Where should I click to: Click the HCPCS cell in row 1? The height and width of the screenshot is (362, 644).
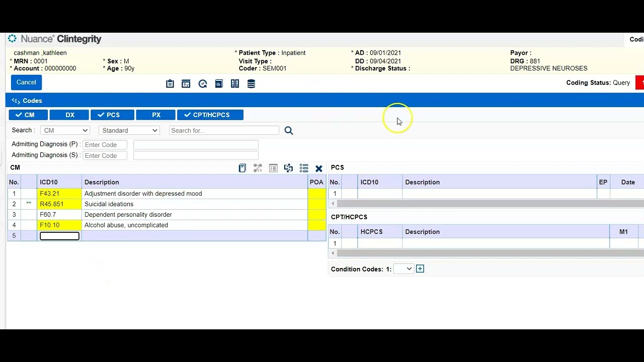pos(380,243)
